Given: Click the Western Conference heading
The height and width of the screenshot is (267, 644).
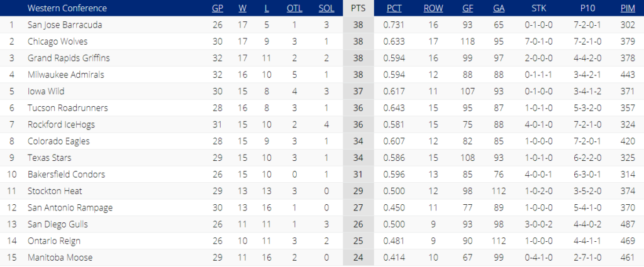Looking at the screenshot, I should point(67,8).
